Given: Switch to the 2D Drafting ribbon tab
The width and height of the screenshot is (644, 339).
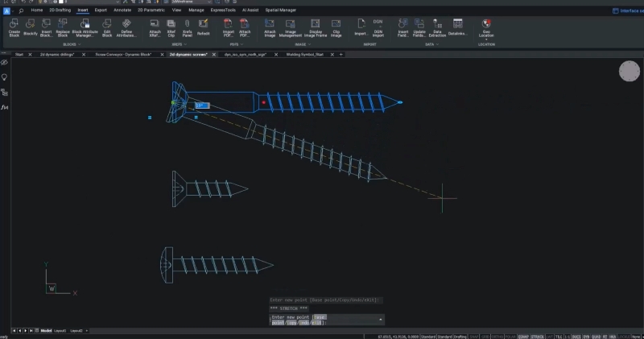Looking at the screenshot, I should pos(60,10).
